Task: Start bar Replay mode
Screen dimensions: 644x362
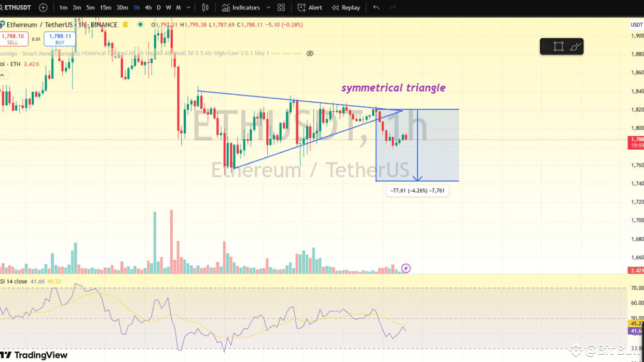Action: click(345, 7)
